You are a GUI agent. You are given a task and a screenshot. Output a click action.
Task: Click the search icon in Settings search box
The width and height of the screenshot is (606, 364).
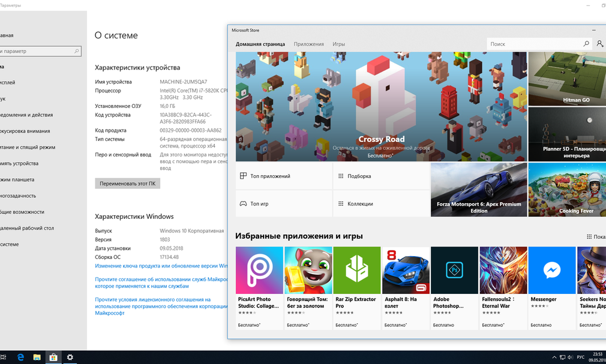77,51
